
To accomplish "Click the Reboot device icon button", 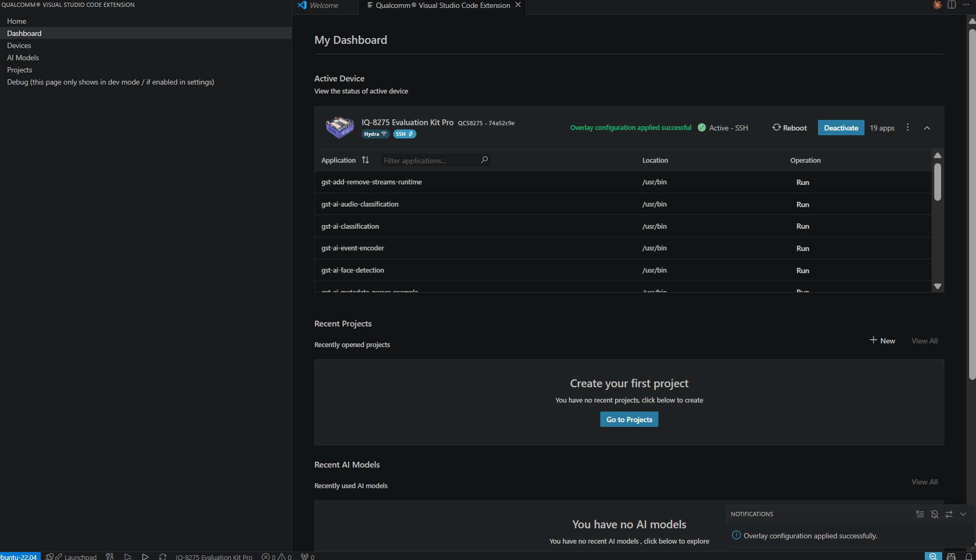I will [x=789, y=128].
